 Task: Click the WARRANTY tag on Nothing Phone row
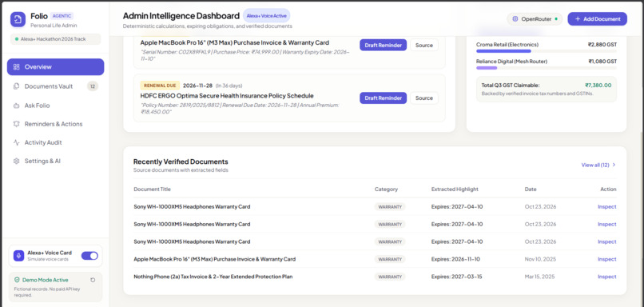click(390, 277)
